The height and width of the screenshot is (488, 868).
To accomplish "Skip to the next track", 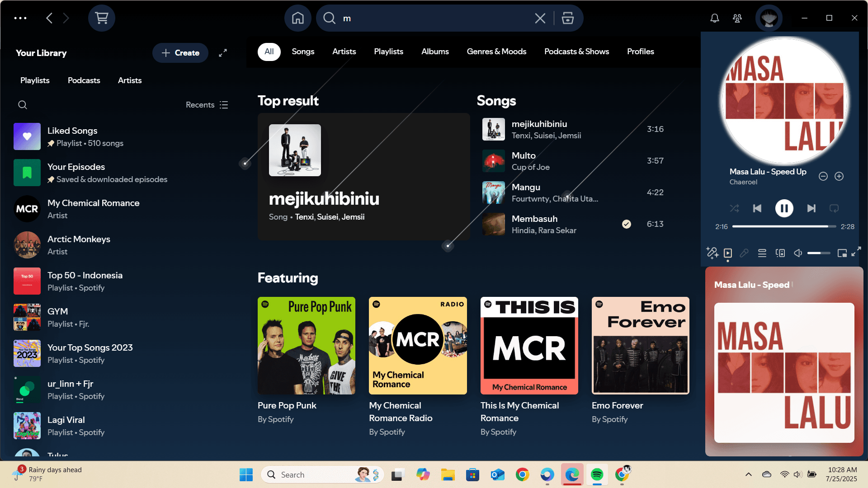I will click(811, 208).
